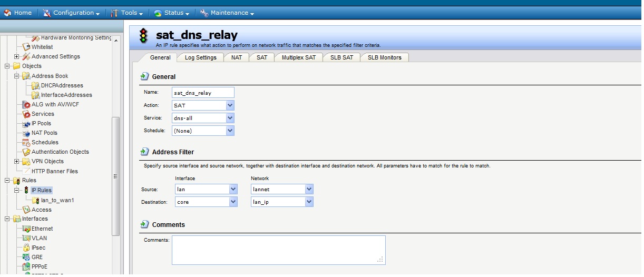Click the IPsec padlock icon
Image resolution: width=644 pixels, height=277 pixels.
pyautogui.click(x=26, y=248)
